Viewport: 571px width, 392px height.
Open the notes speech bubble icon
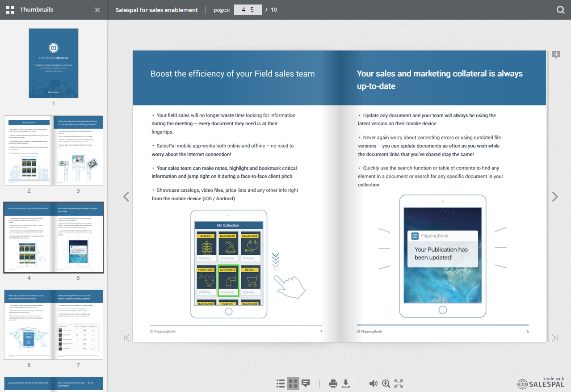click(x=306, y=384)
